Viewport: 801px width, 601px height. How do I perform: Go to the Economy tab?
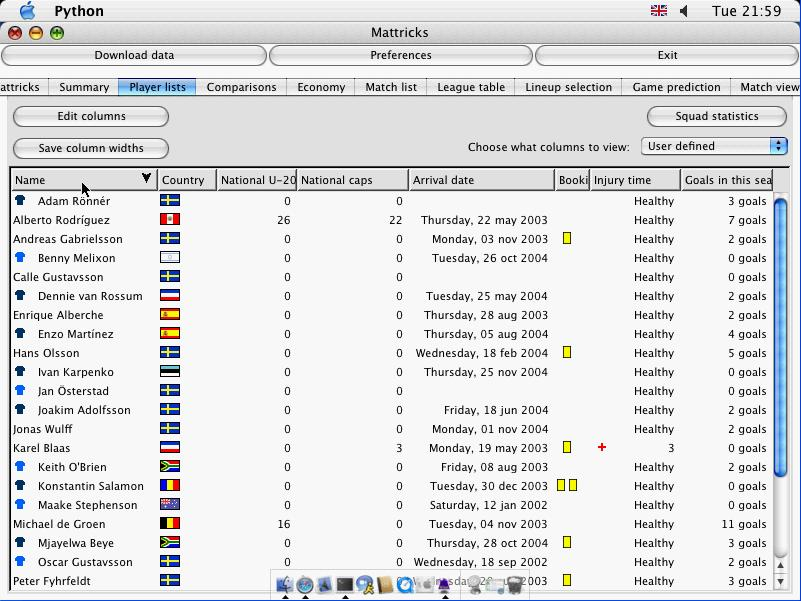click(x=321, y=87)
